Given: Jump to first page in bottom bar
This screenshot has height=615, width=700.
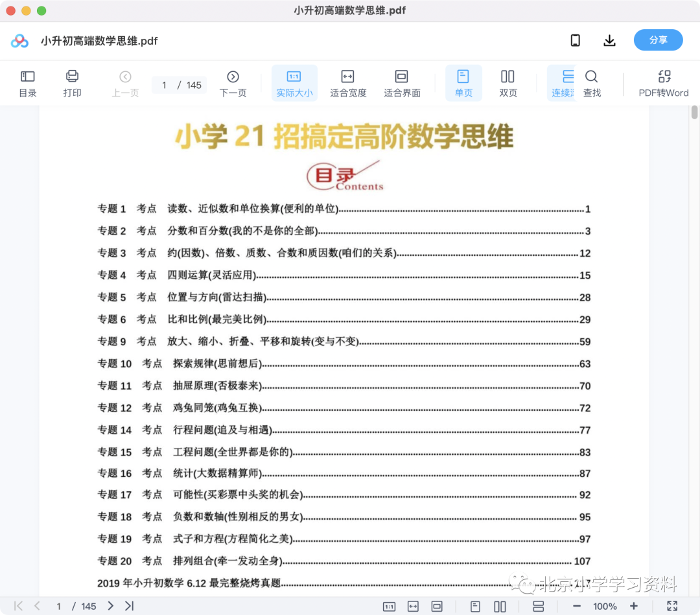Looking at the screenshot, I should [x=18, y=606].
